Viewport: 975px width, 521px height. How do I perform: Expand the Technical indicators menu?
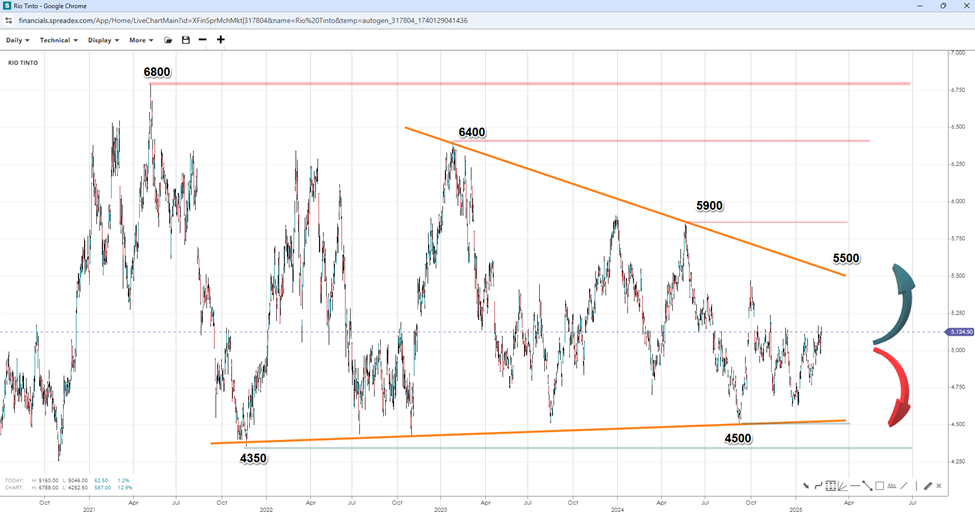(58, 40)
